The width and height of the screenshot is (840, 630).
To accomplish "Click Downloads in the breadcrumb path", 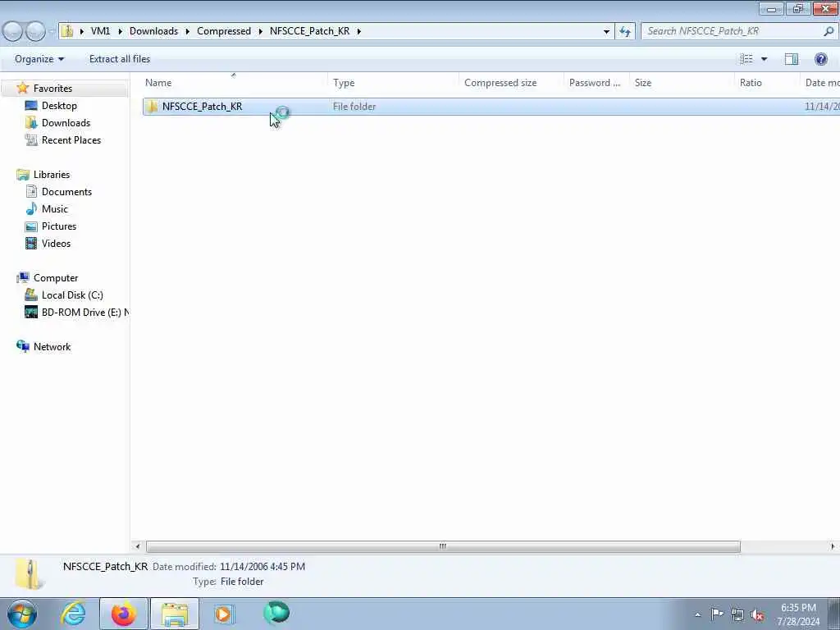I will 153,31.
